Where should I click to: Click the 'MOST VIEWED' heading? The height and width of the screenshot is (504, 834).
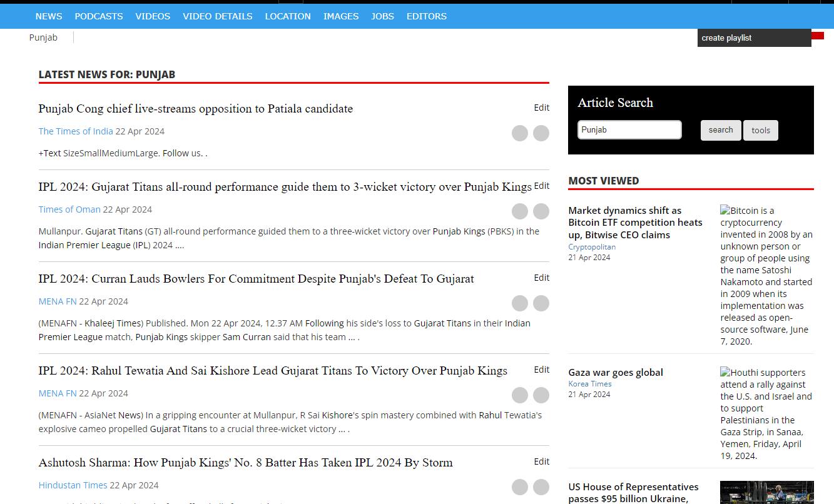pyautogui.click(x=604, y=181)
